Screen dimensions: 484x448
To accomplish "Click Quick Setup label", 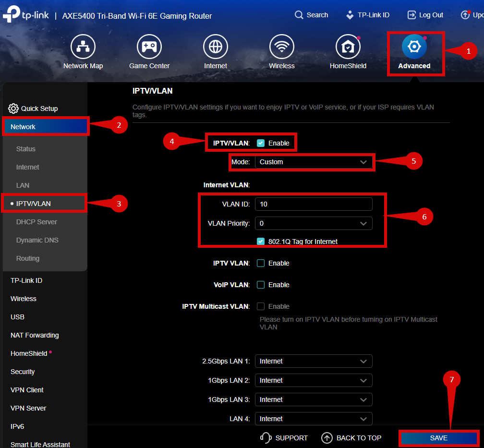I will pos(39,109).
